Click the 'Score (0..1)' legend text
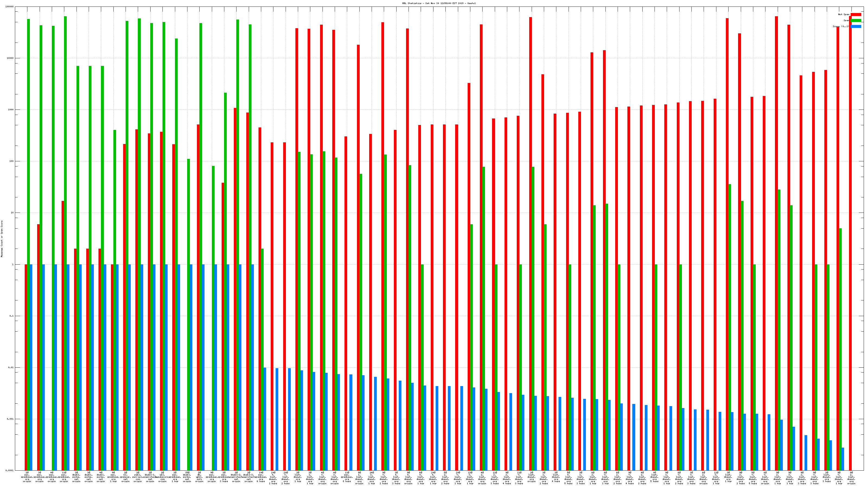 [841, 26]
